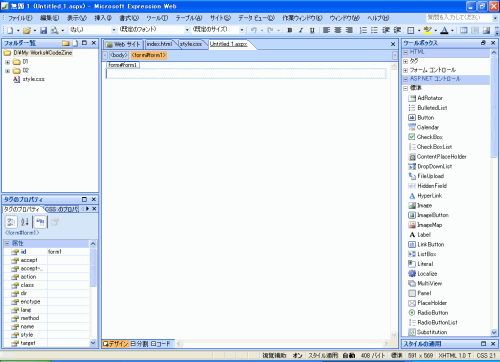Switch to Code view at bottom
The image size is (500, 362).
[161, 344]
